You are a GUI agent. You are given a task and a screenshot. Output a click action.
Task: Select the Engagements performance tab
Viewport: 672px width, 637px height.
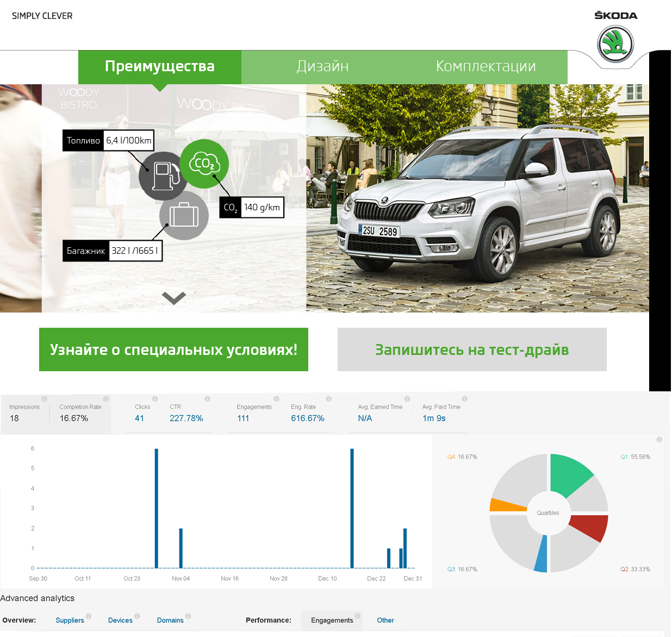(x=332, y=620)
